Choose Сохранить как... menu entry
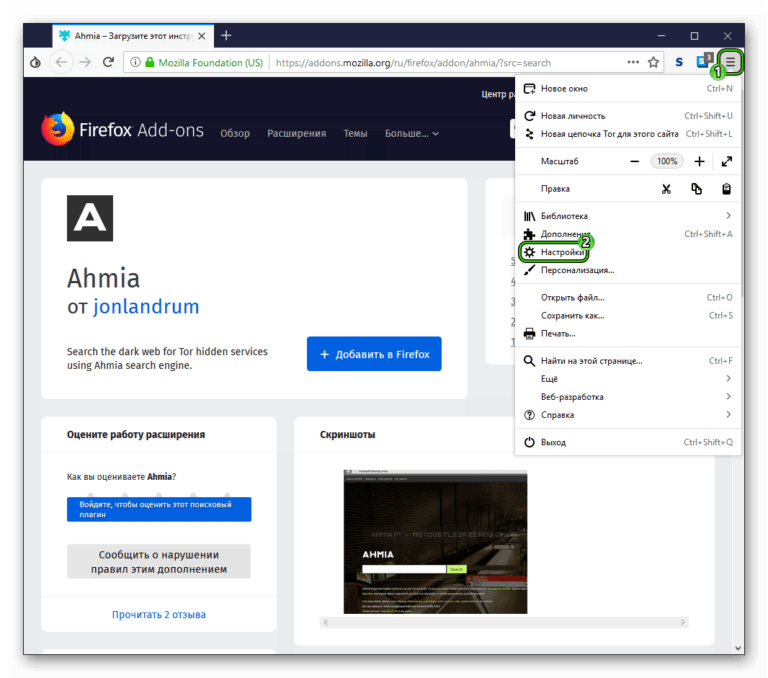This screenshot has height=678, width=768. (x=628, y=315)
